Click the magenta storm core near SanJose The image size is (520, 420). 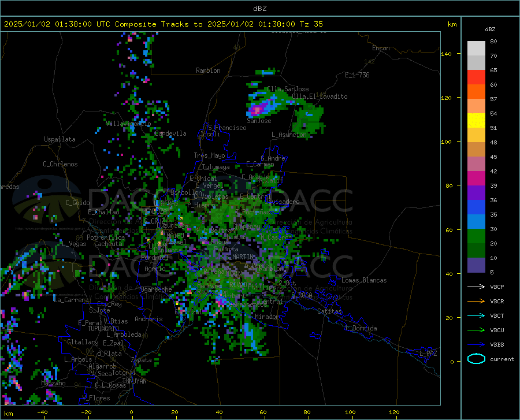click(257, 110)
